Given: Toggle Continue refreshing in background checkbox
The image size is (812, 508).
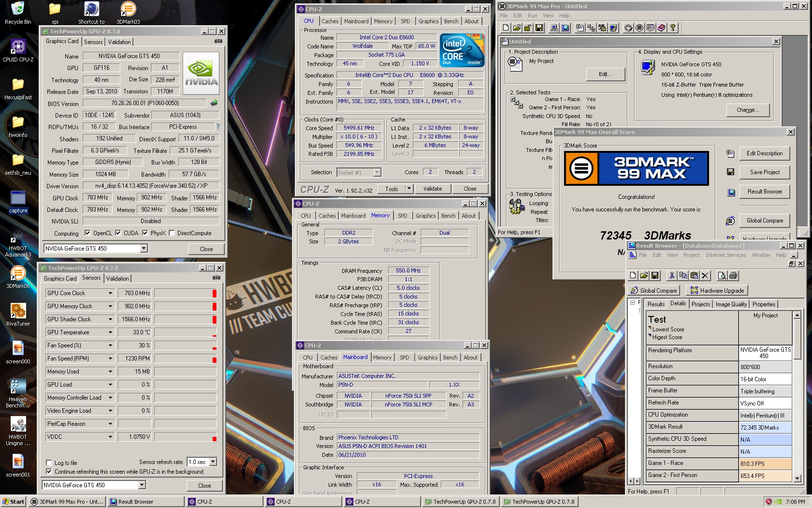Looking at the screenshot, I should (x=49, y=471).
